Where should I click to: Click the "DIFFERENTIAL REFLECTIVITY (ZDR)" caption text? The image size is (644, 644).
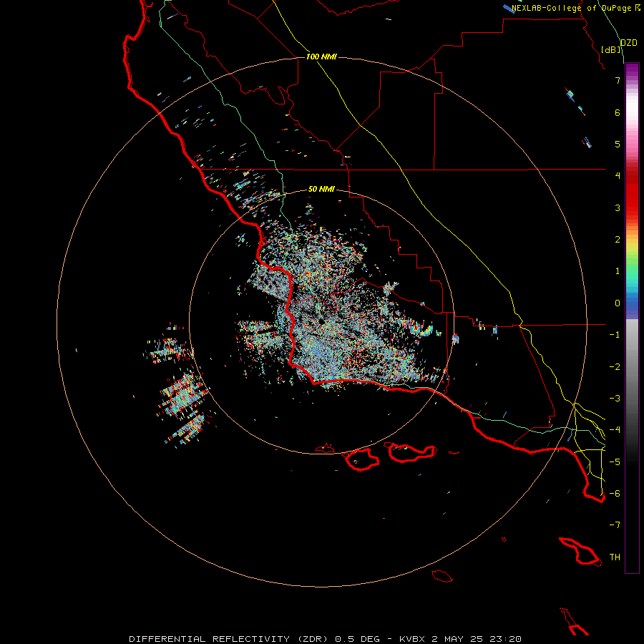coord(230,639)
